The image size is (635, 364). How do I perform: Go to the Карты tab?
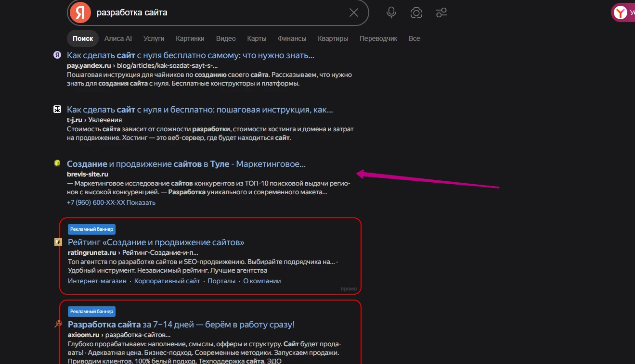tap(257, 38)
